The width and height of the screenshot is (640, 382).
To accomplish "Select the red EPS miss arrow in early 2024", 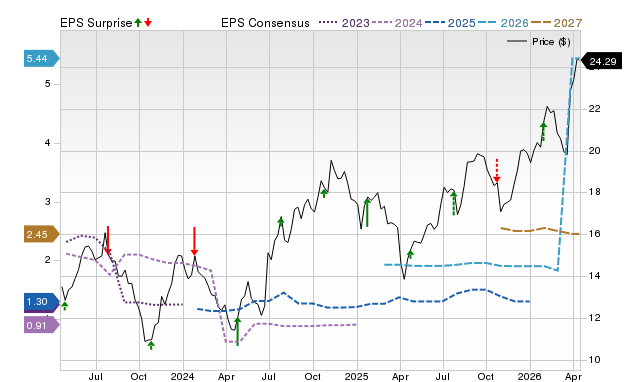I will pyautogui.click(x=194, y=241).
